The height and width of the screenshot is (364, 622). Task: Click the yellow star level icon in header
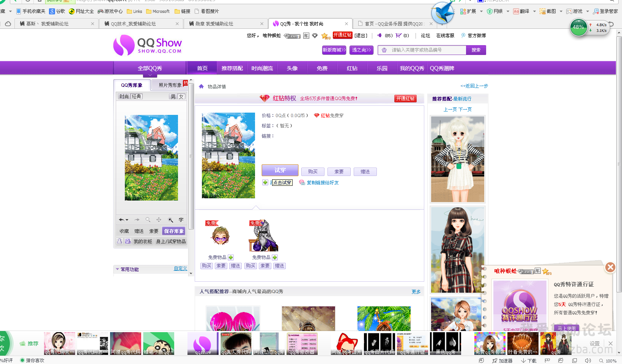(326, 36)
